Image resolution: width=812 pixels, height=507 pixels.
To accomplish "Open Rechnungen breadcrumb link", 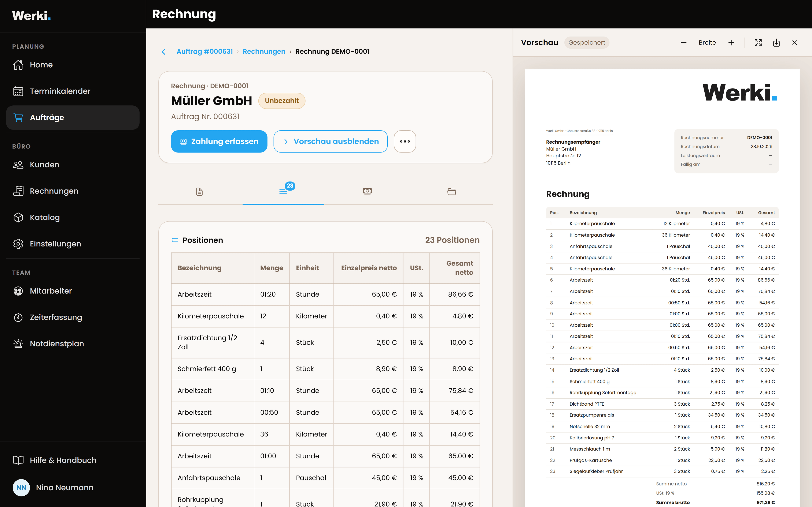I will pos(264,51).
